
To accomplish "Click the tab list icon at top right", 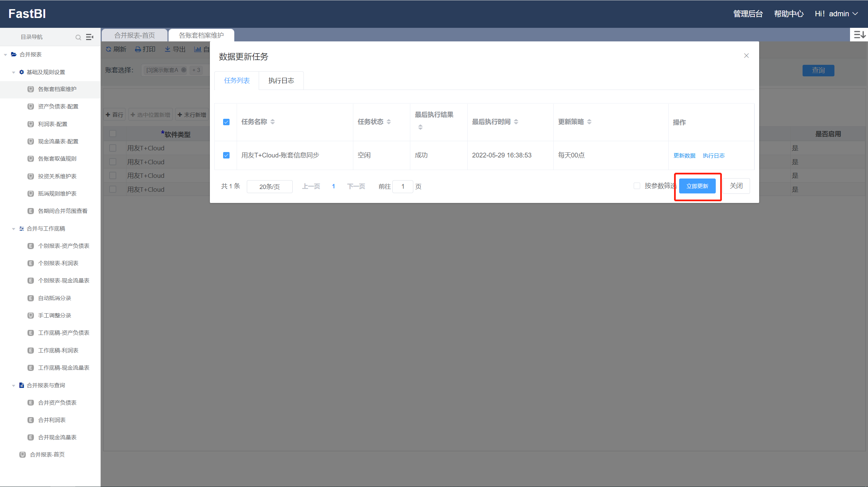I will coord(859,35).
